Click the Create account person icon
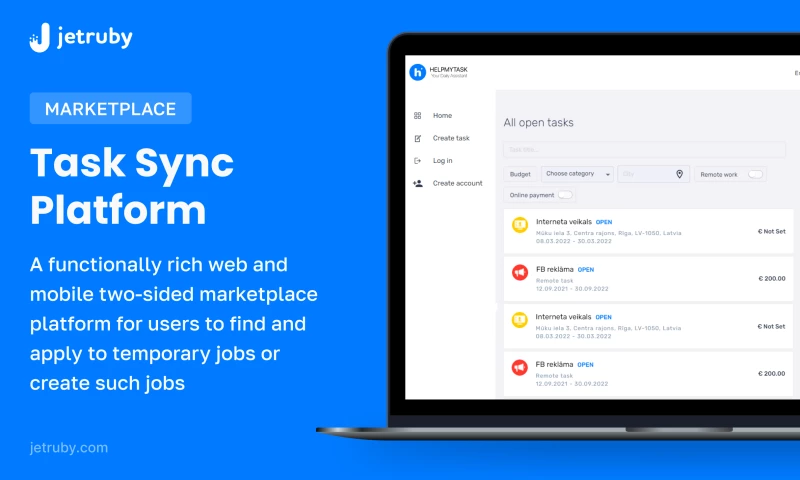 click(418, 183)
